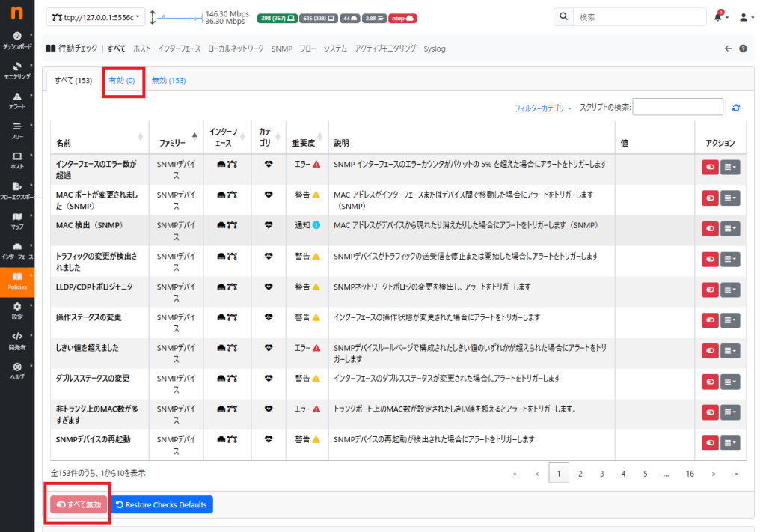The height and width of the screenshot is (532, 766).
Task: Go to page 2 of the pagination
Action: (x=580, y=474)
